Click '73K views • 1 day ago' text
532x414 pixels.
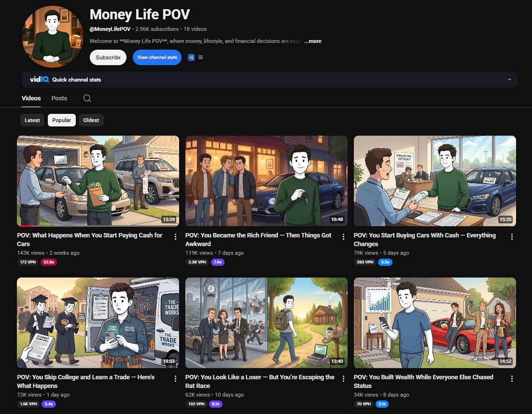pos(43,395)
